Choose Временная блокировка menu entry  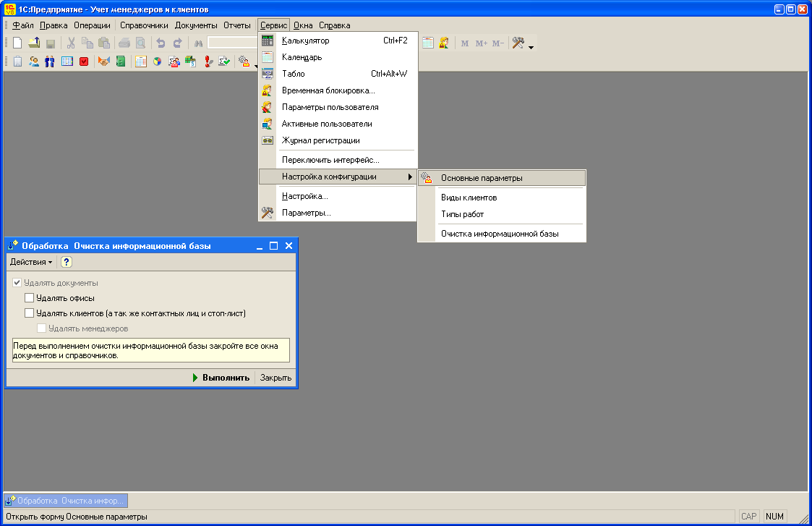[x=338, y=90]
